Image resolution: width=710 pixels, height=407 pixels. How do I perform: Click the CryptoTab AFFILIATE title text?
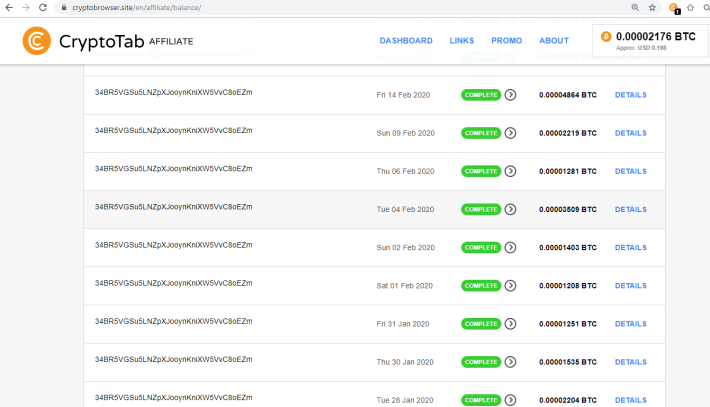tap(126, 41)
